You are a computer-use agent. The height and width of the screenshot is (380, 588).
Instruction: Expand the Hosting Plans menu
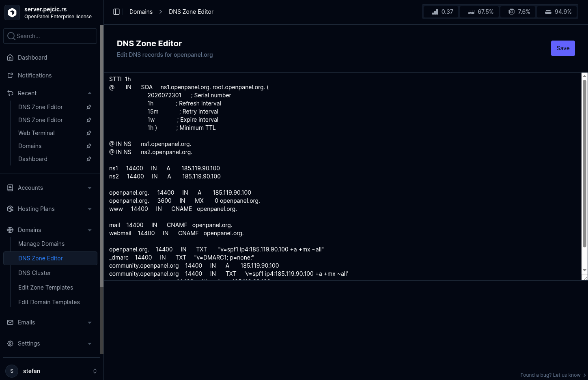coord(90,209)
